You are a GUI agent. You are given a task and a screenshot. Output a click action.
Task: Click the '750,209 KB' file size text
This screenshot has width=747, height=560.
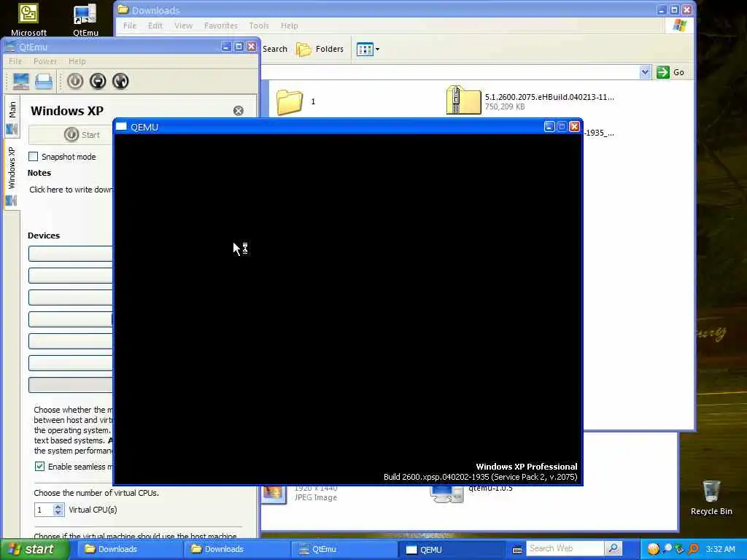(x=505, y=106)
